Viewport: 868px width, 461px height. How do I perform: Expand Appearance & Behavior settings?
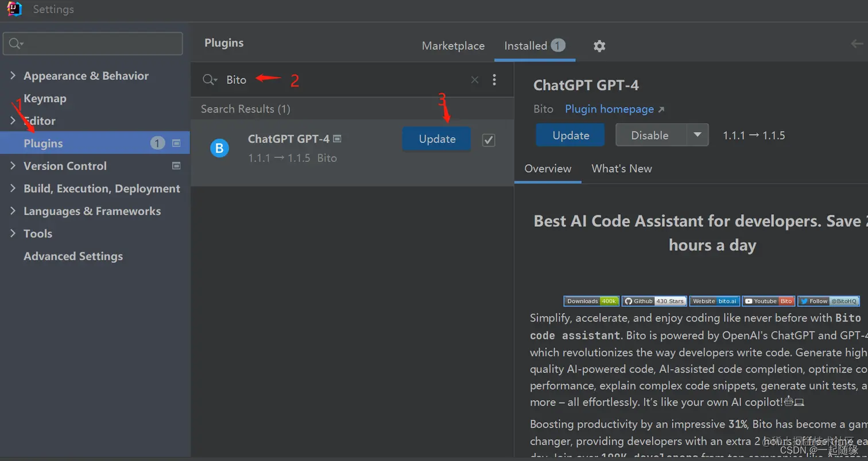(13, 76)
